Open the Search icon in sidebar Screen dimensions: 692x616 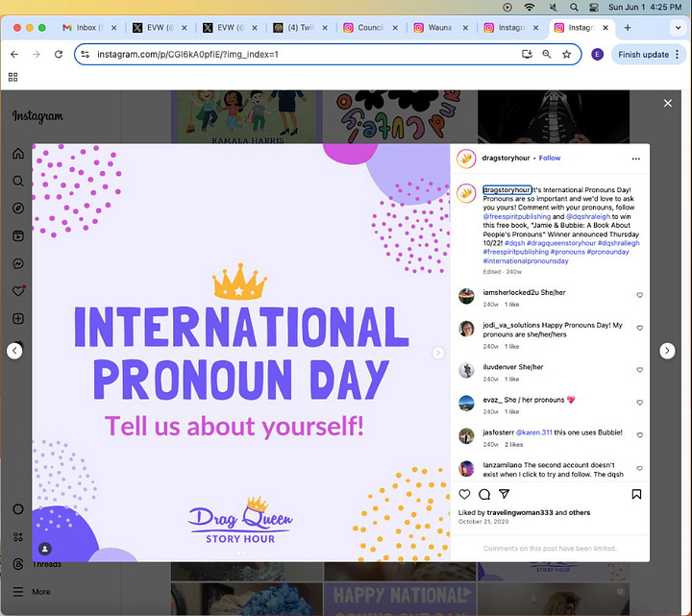(x=18, y=181)
